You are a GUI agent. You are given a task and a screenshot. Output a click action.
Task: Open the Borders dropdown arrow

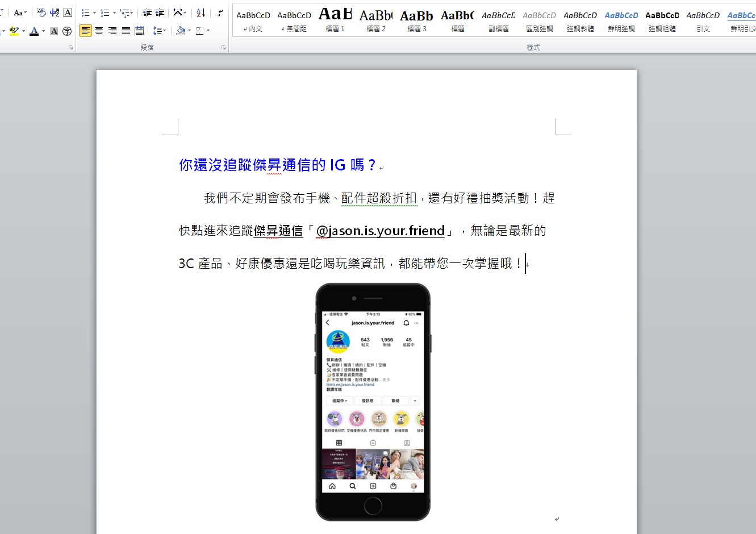[207, 31]
